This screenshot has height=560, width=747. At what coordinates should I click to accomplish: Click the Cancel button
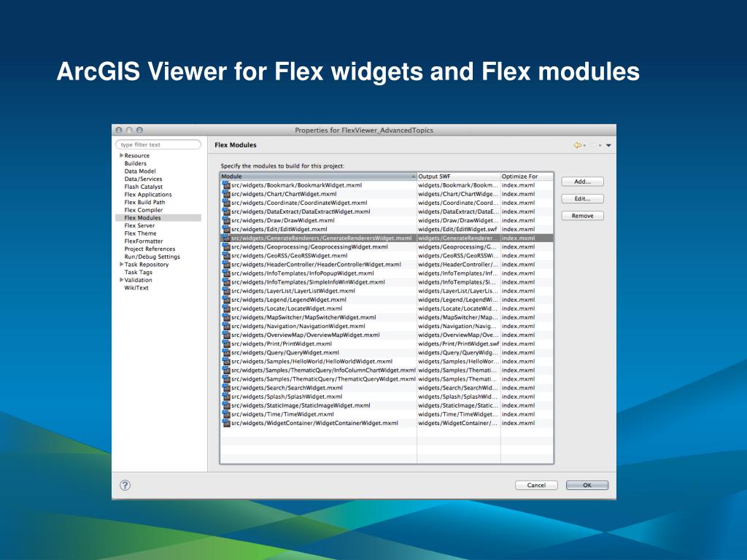(x=536, y=485)
